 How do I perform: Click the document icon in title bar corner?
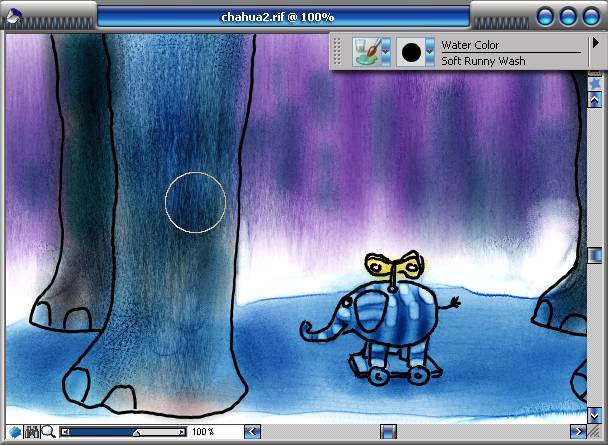(14, 16)
